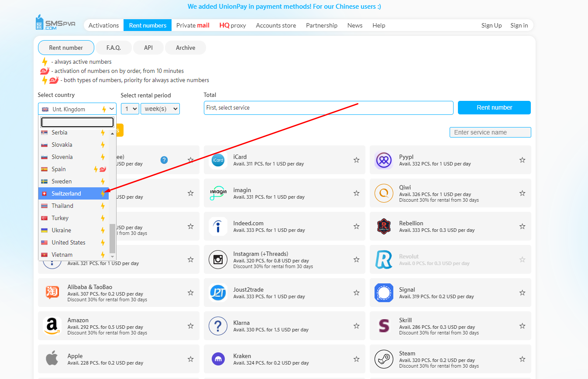Visit the Partnership page
Image resolution: width=588 pixels, height=379 pixels.
(322, 25)
